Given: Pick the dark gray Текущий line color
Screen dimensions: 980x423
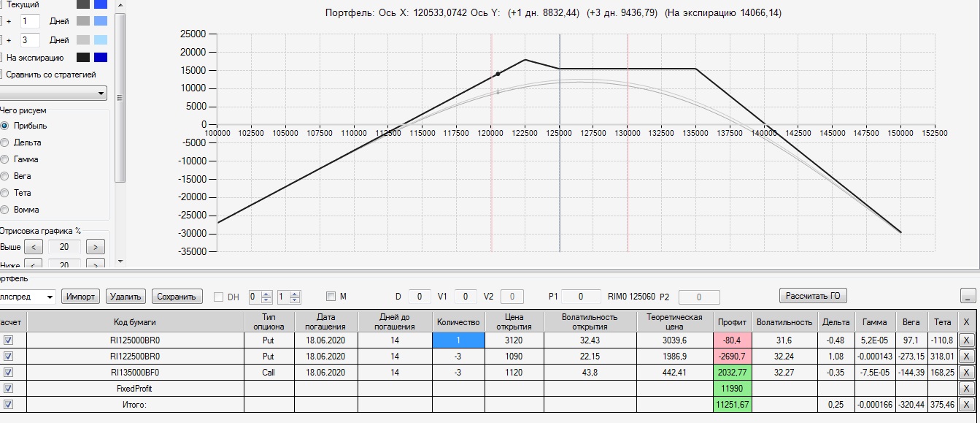Looking at the screenshot, I should click(x=83, y=4).
